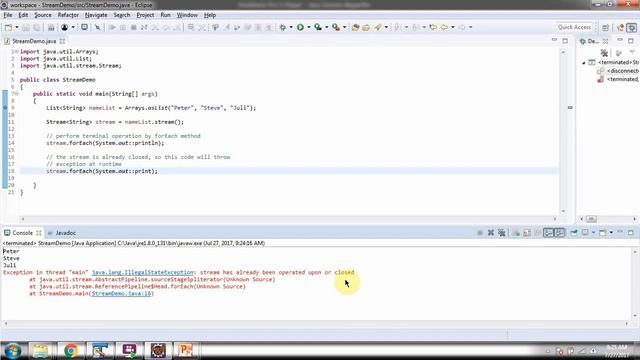
Task: Collapse the main method fold marker
Action: [16, 94]
